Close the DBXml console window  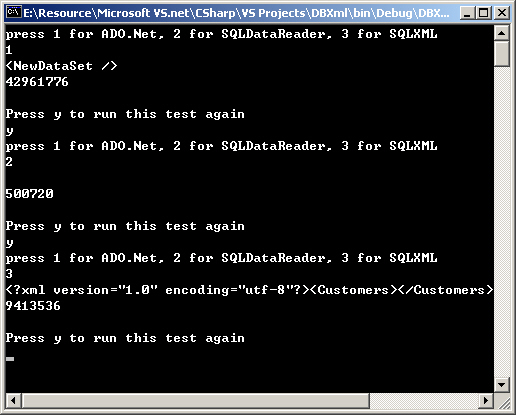pyautogui.click(x=502, y=13)
